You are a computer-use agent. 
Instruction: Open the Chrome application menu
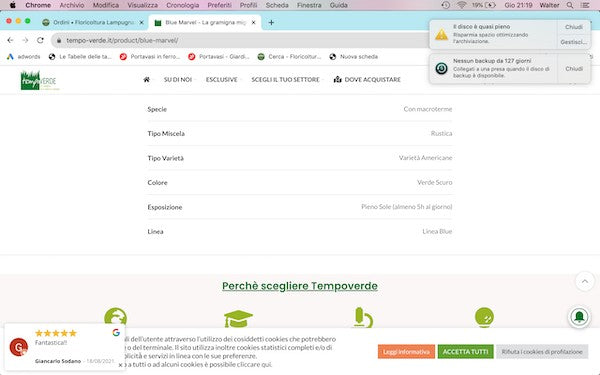[x=38, y=5]
